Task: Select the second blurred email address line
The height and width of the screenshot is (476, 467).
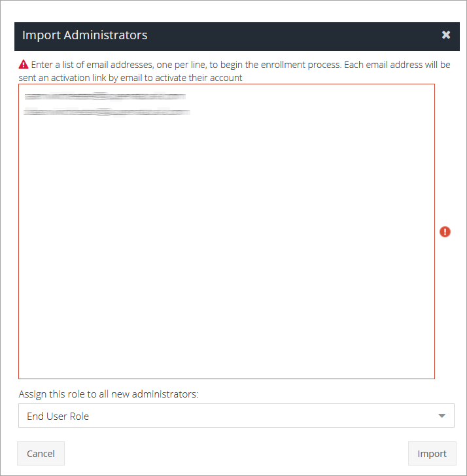Action: coord(107,112)
